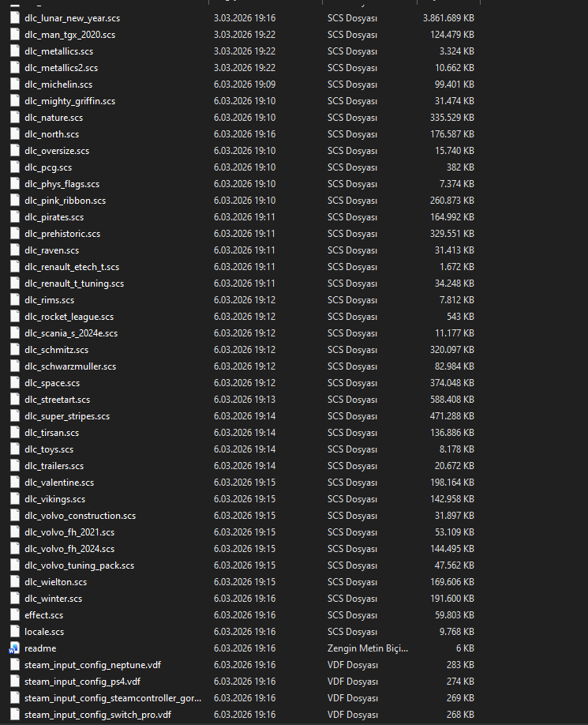Select the dlc_trailers.scs file name
588x725 pixels.
tap(54, 466)
